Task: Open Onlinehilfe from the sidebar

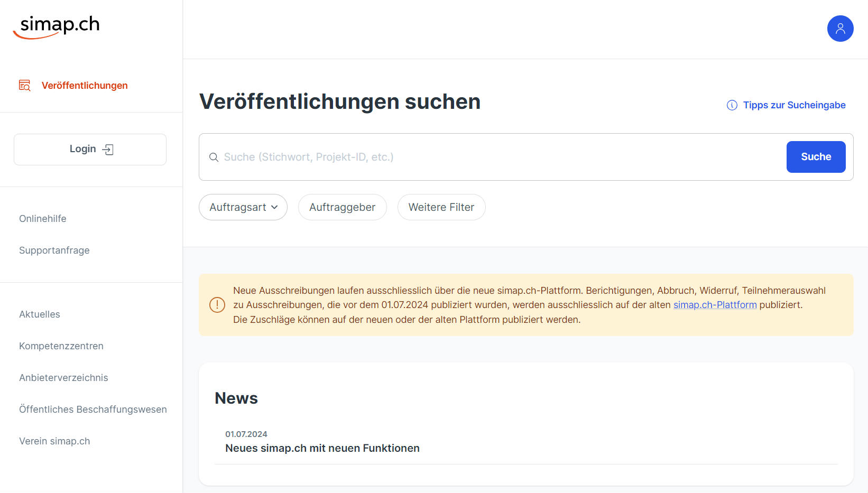Action: [43, 219]
